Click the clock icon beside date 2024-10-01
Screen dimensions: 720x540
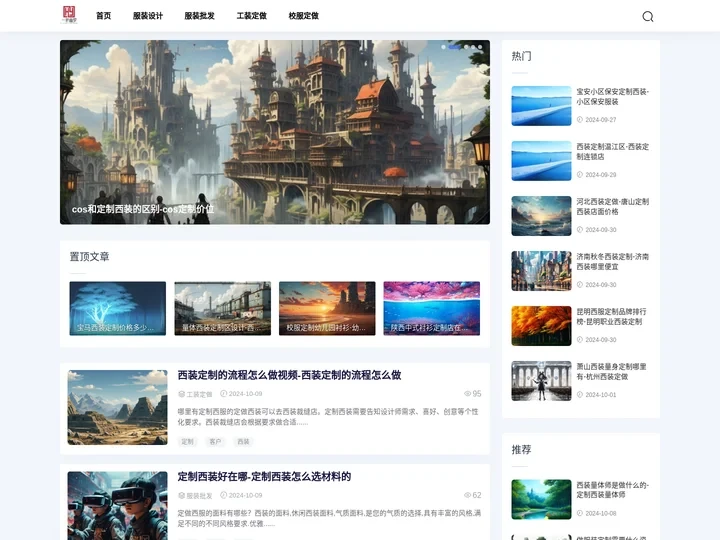pyautogui.click(x=580, y=394)
